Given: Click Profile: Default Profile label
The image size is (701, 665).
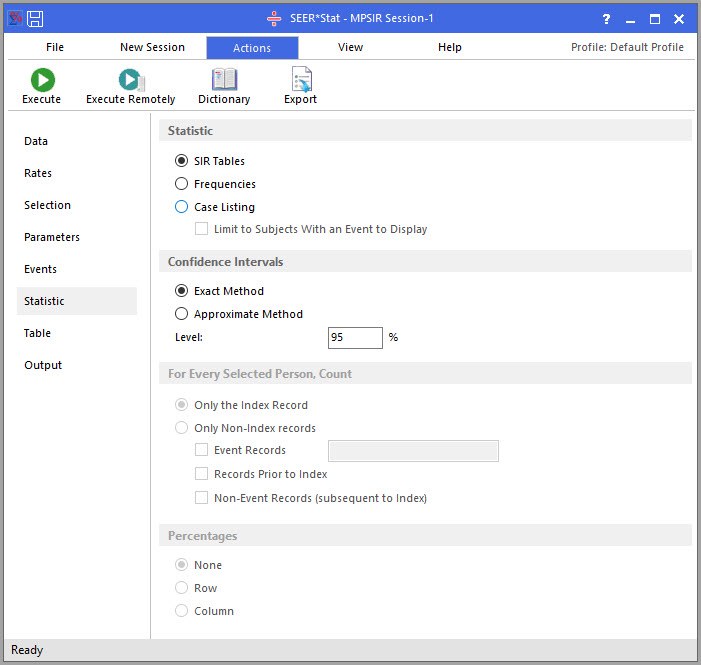Looking at the screenshot, I should pos(627,47).
